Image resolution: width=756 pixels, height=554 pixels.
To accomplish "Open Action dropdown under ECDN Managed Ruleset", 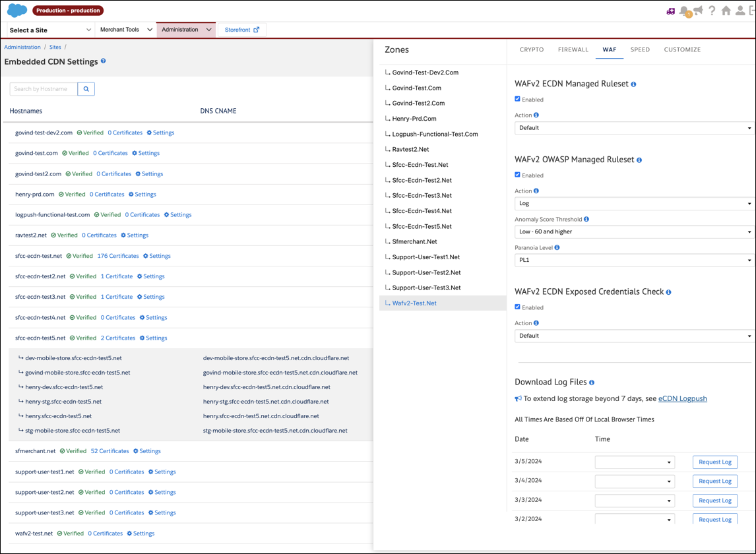I will (634, 128).
